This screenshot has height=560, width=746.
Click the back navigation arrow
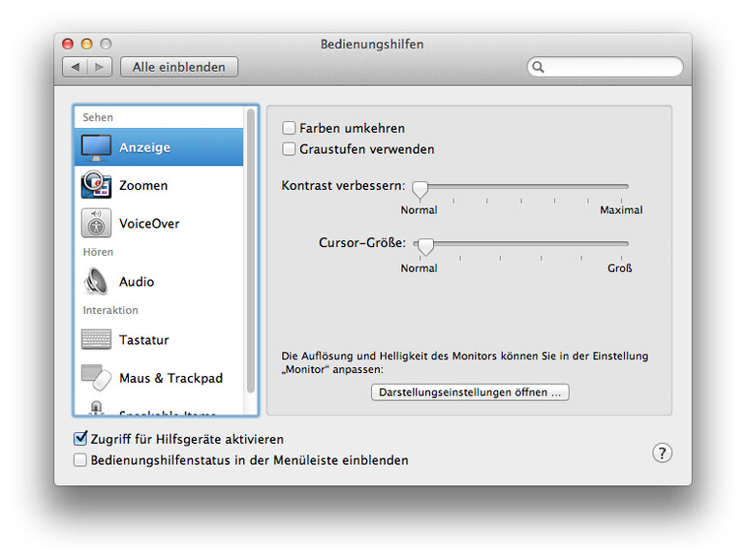pos(76,67)
